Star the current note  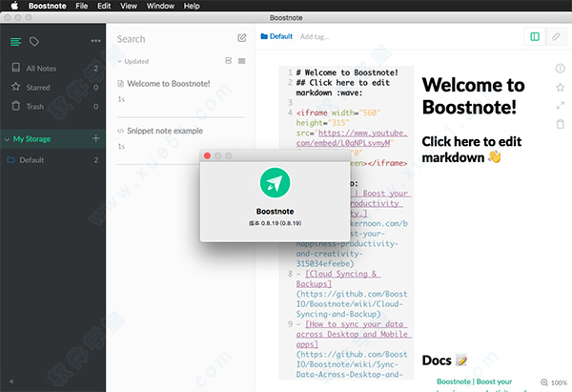[560, 87]
